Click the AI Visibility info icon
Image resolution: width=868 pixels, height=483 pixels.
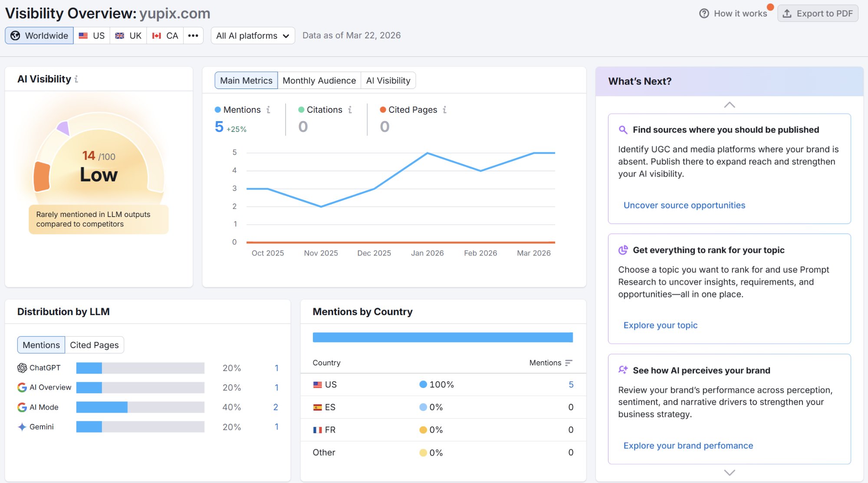click(76, 79)
